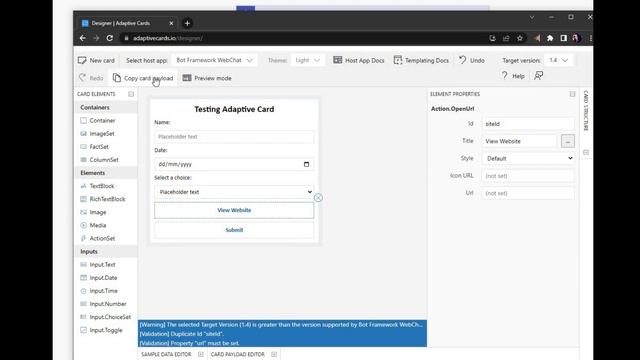Close the Designer Adaptive Cards tab
The image size is (640, 360).
click(x=171, y=23)
